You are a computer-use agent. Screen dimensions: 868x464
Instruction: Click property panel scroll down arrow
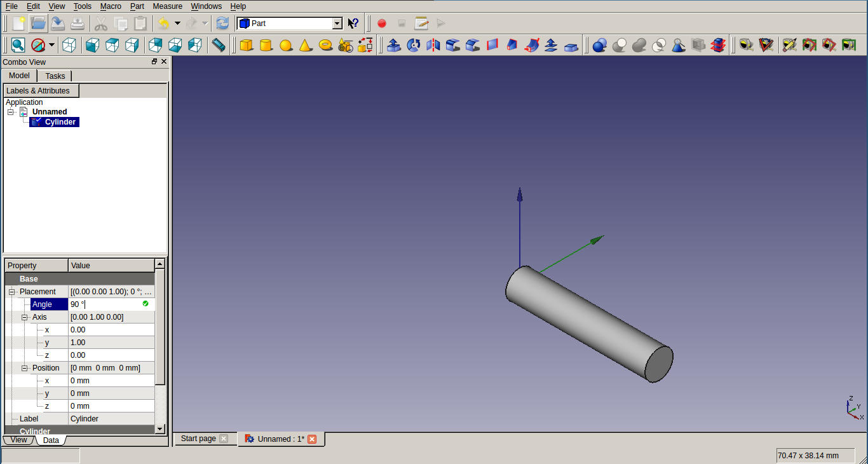[160, 429]
